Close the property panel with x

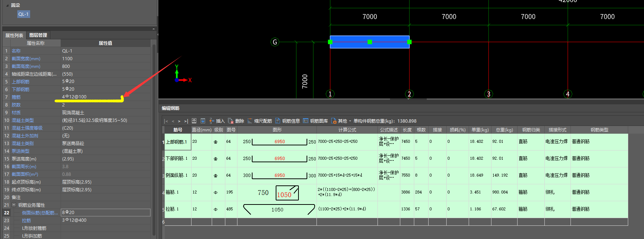154,29
